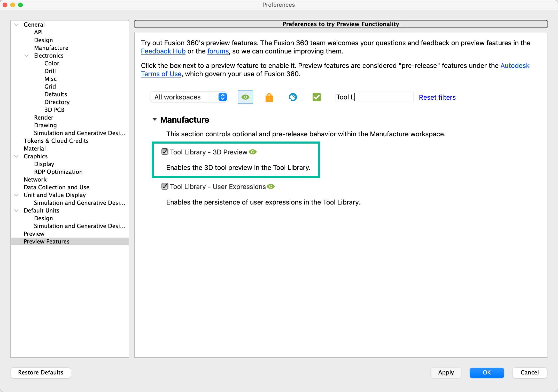
Task: Collapse the Electronics tree in sidebar
Action: click(27, 56)
